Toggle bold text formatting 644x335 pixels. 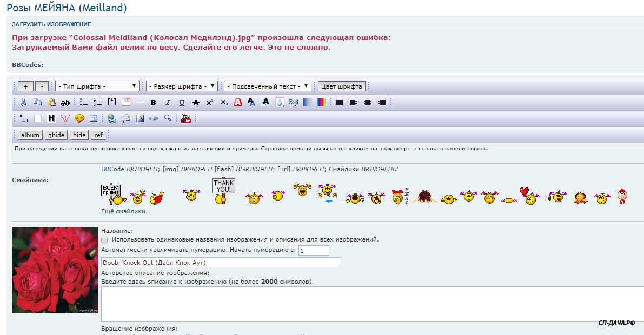[x=154, y=102]
